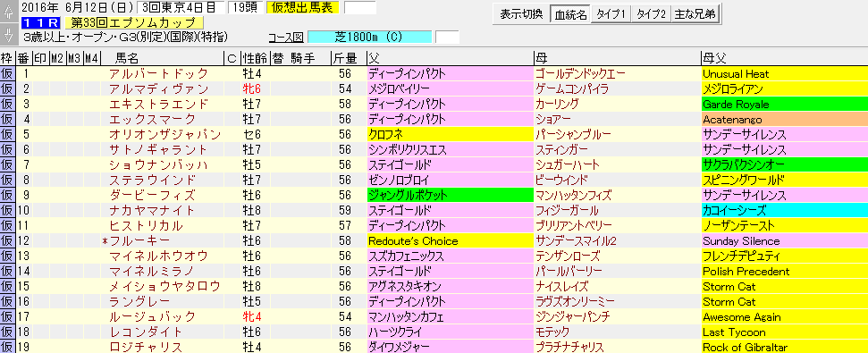Select horse アルバートドック
Image resolution: width=868 pixels, height=353 pixels.
tap(159, 73)
